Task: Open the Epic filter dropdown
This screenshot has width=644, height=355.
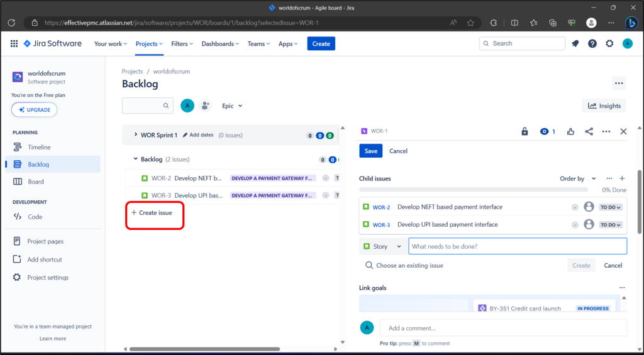Action: click(232, 106)
